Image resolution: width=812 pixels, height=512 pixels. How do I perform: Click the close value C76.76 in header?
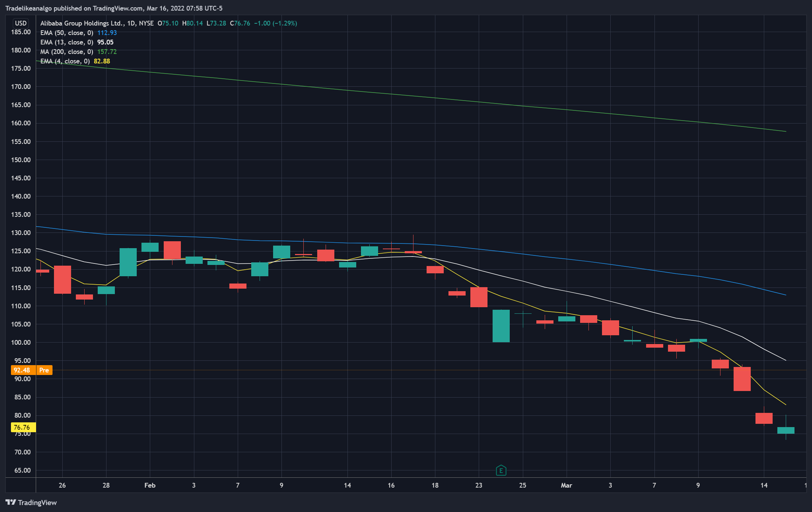tap(240, 23)
